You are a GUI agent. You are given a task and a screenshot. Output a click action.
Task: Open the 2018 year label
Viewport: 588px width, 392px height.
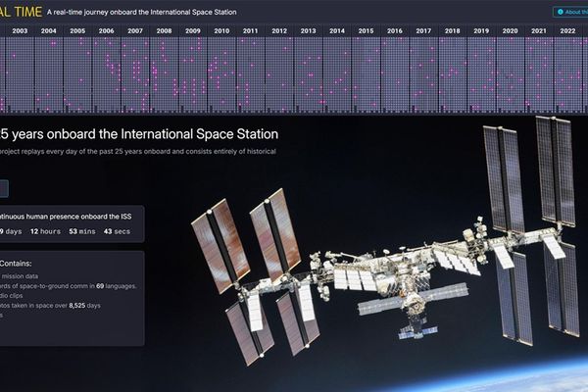point(452,31)
